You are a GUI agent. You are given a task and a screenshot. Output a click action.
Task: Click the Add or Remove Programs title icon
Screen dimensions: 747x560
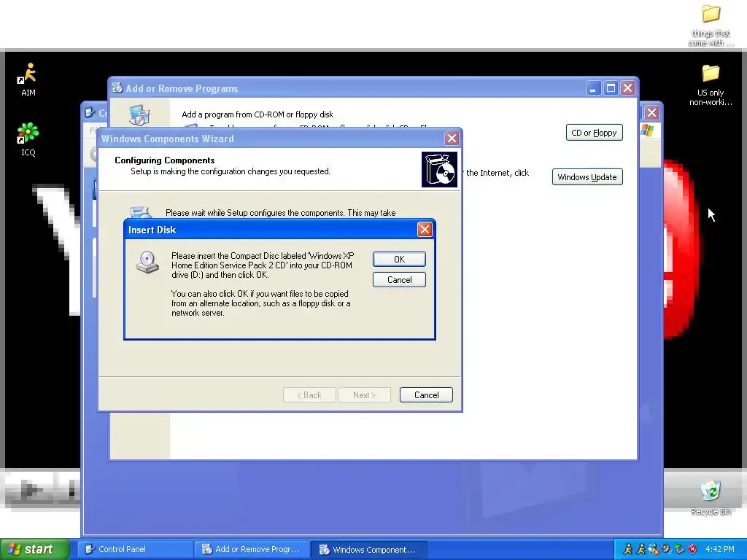click(x=117, y=87)
